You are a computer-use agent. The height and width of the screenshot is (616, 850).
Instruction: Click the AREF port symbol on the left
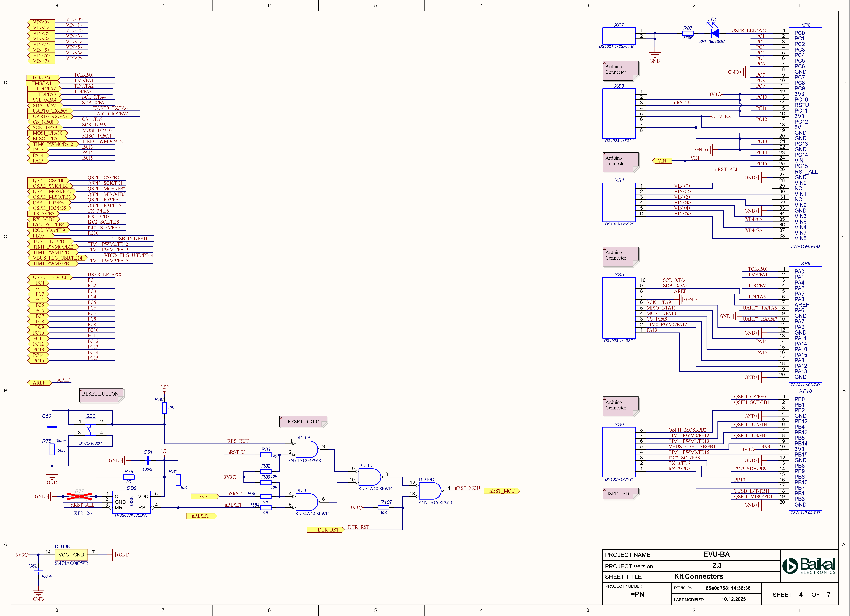(x=39, y=383)
